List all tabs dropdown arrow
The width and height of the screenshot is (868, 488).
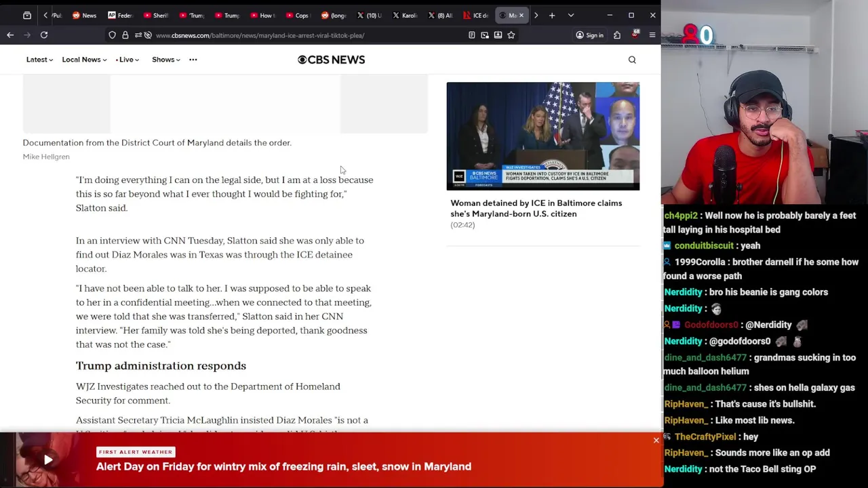coord(571,15)
